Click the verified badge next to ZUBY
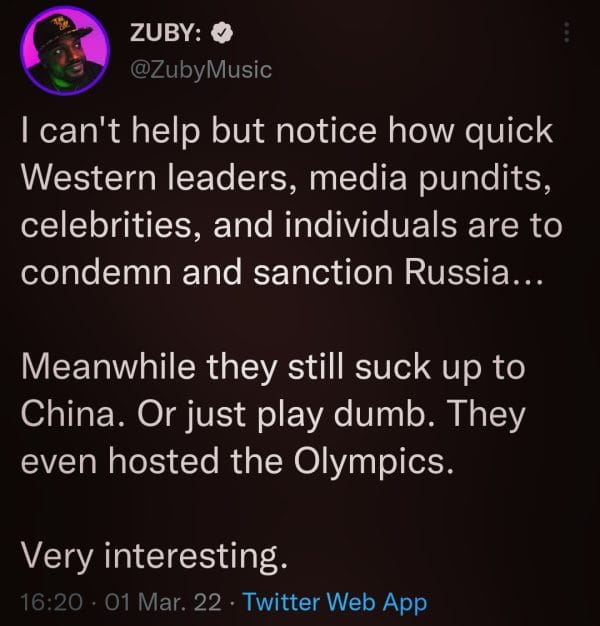The height and width of the screenshot is (626, 600). 222,33
